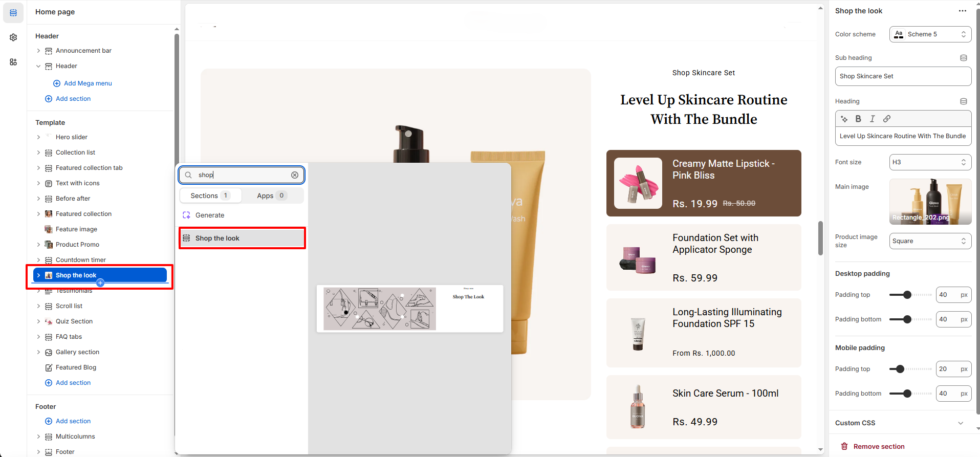
Task: Click Remove section button
Action: point(873,446)
